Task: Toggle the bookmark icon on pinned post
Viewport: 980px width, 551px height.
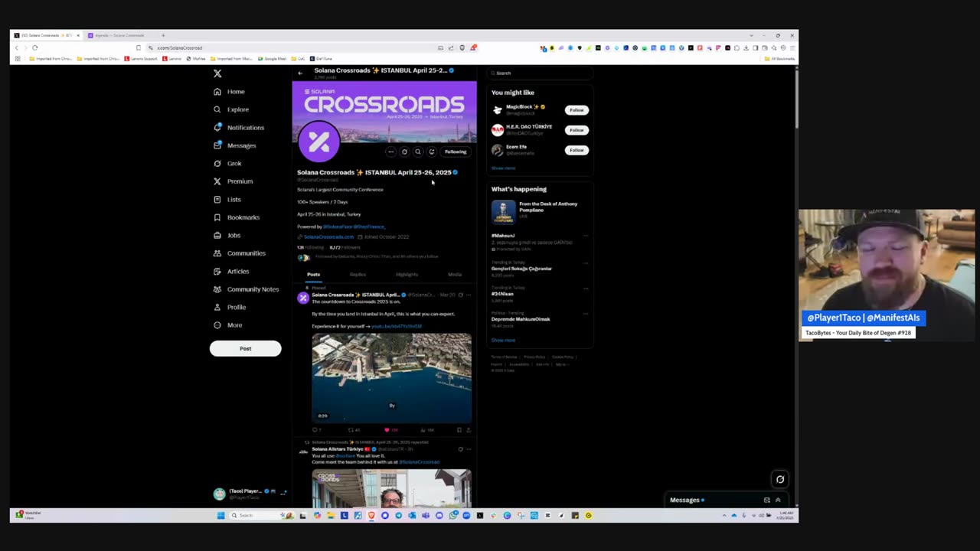Action: 459,430
